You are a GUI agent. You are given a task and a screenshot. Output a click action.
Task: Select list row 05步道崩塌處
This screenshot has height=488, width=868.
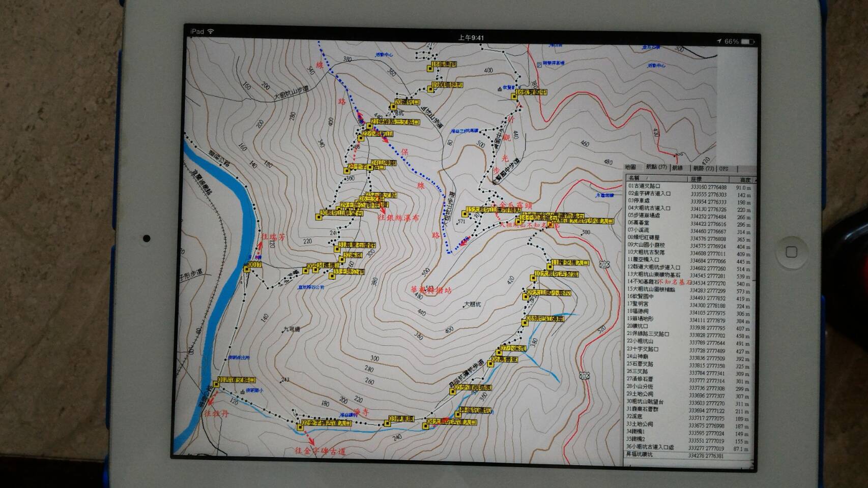pyautogui.click(x=689, y=216)
